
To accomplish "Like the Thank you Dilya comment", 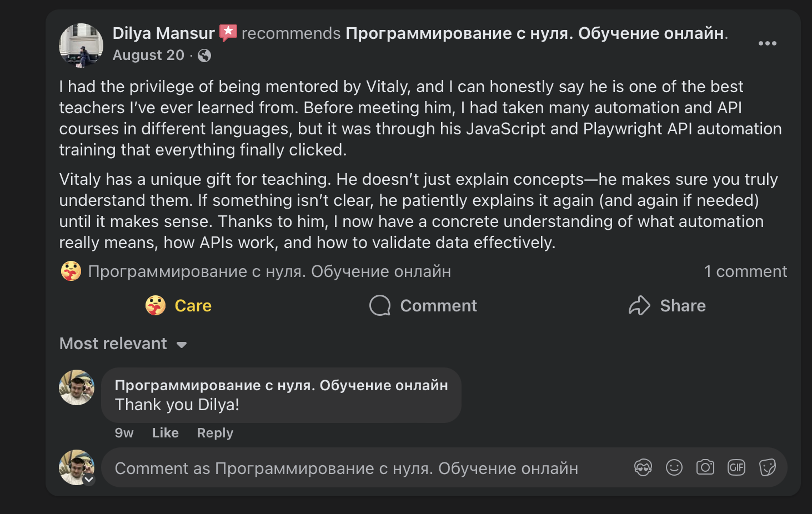I will click(165, 432).
